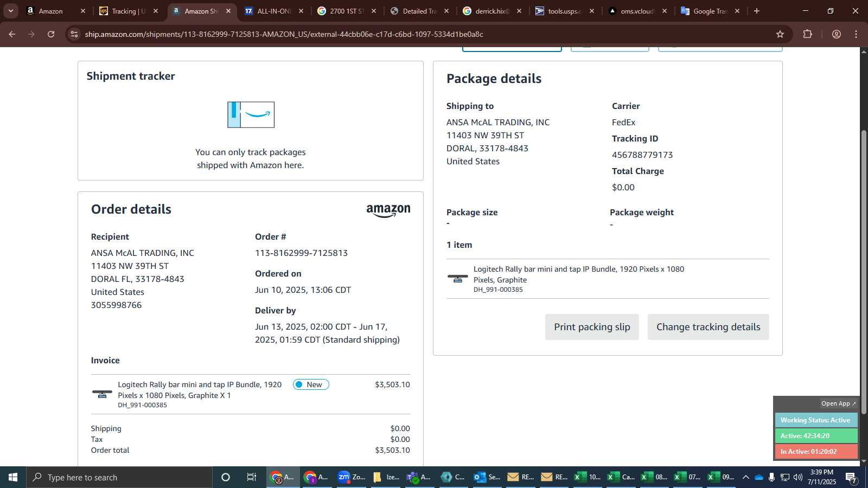This screenshot has width=868, height=488.
Task: Click the In Active 01:20:02 timer
Action: tap(816, 452)
